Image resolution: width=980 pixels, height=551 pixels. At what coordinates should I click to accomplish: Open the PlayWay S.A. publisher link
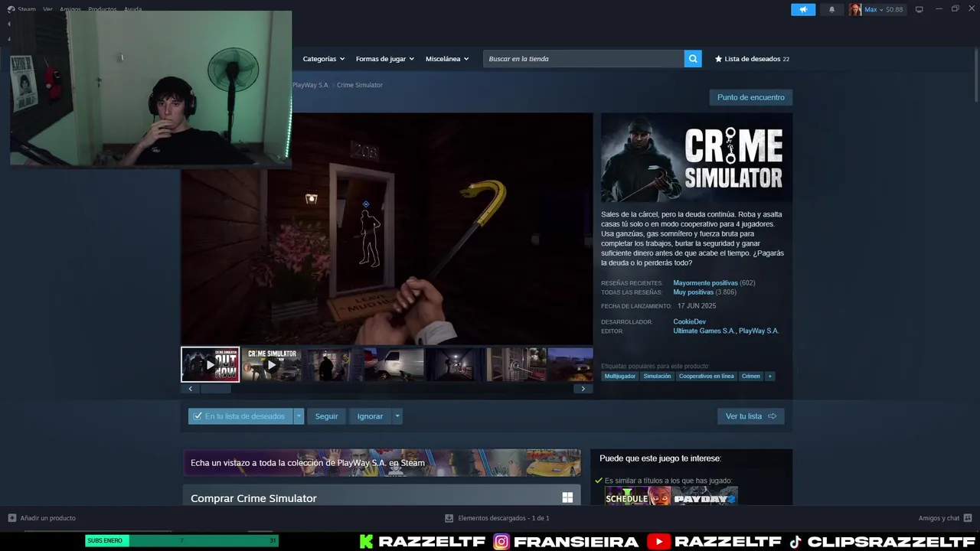pos(758,331)
